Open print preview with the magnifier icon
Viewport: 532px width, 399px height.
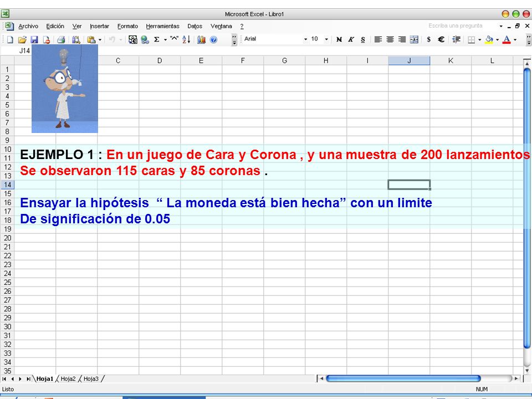(76, 40)
